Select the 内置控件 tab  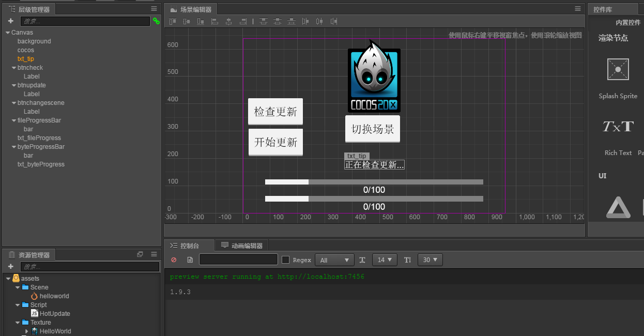[x=628, y=22]
